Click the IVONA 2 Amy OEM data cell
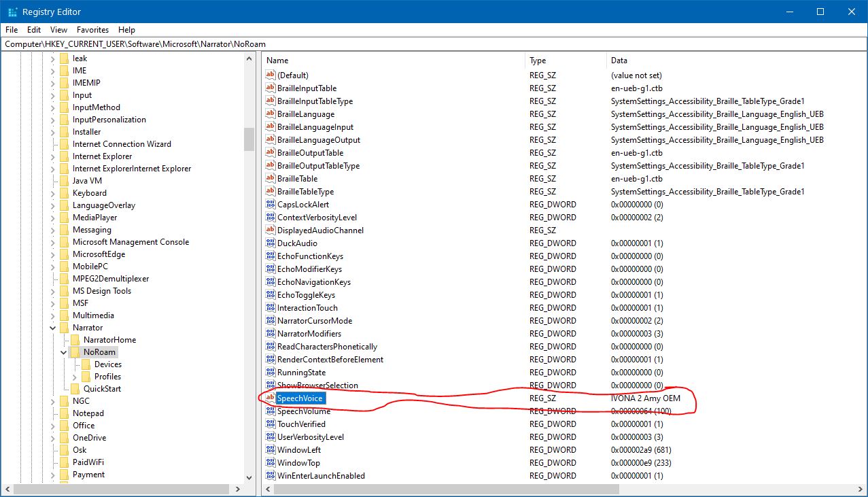Viewport: 868px width, 497px height. (646, 398)
